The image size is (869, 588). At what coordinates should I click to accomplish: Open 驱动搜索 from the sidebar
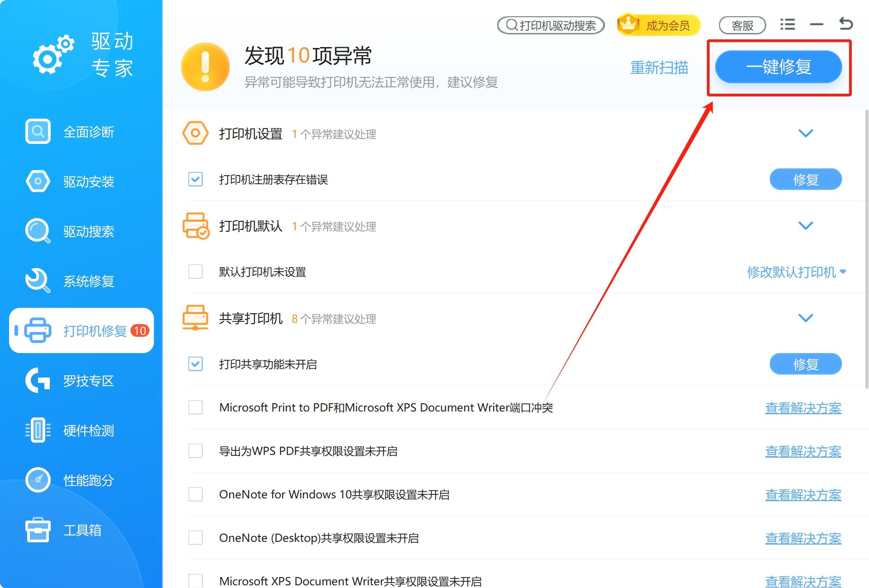(x=89, y=231)
